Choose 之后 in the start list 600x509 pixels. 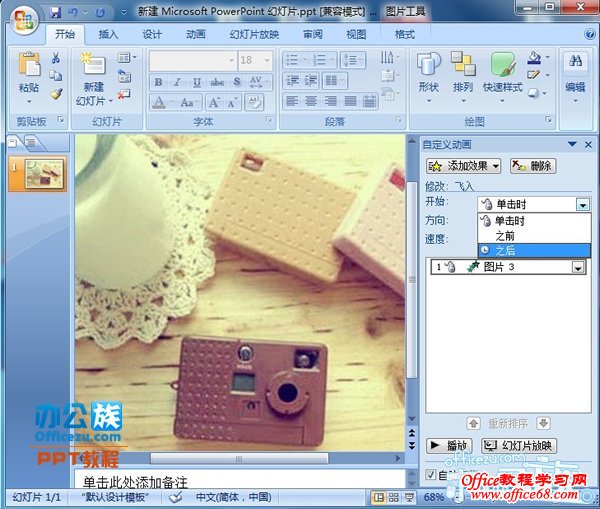click(x=534, y=251)
